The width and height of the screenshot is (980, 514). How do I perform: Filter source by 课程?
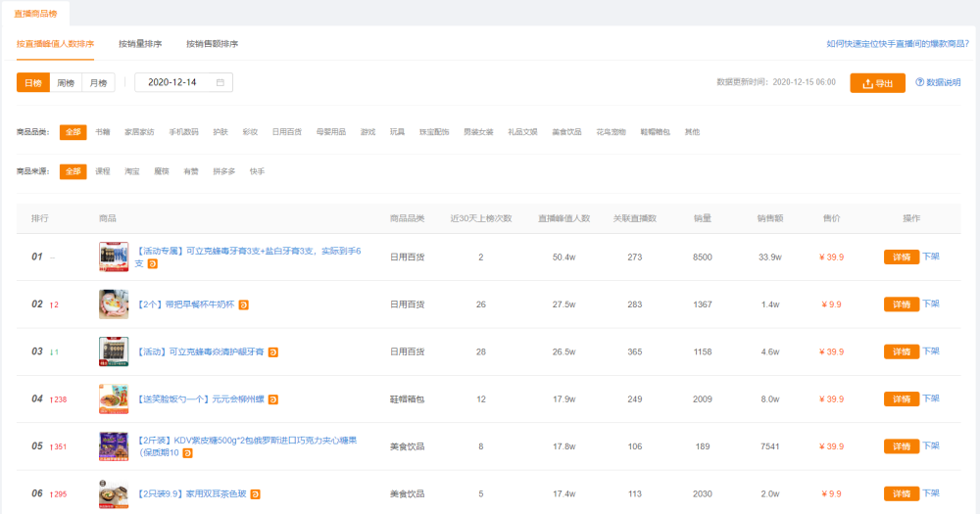pos(103,171)
